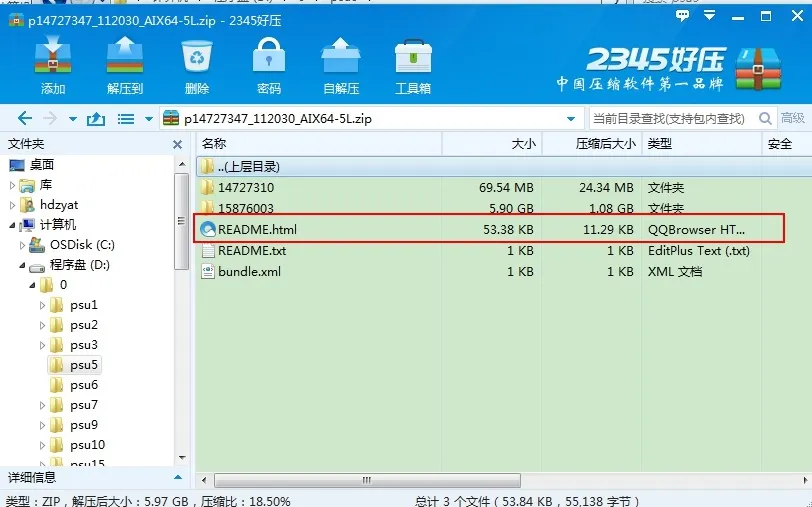
Task: Click the 删除 (Delete) recycle bin icon
Action: coord(197,56)
